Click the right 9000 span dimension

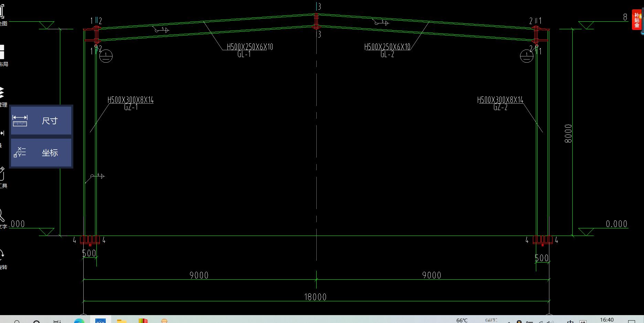432,275
